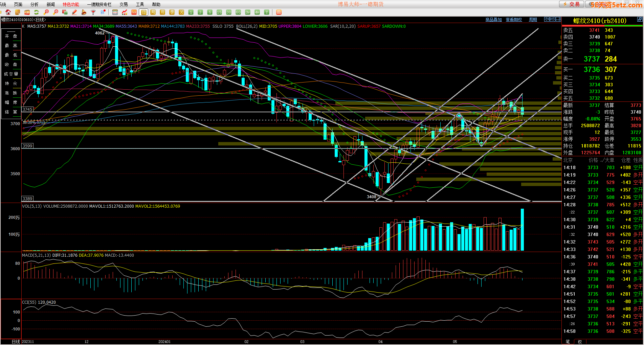Viewport: 644px width, 345px height.
Task: Switch to the 权 tab at the bottom
Action: (580, 342)
